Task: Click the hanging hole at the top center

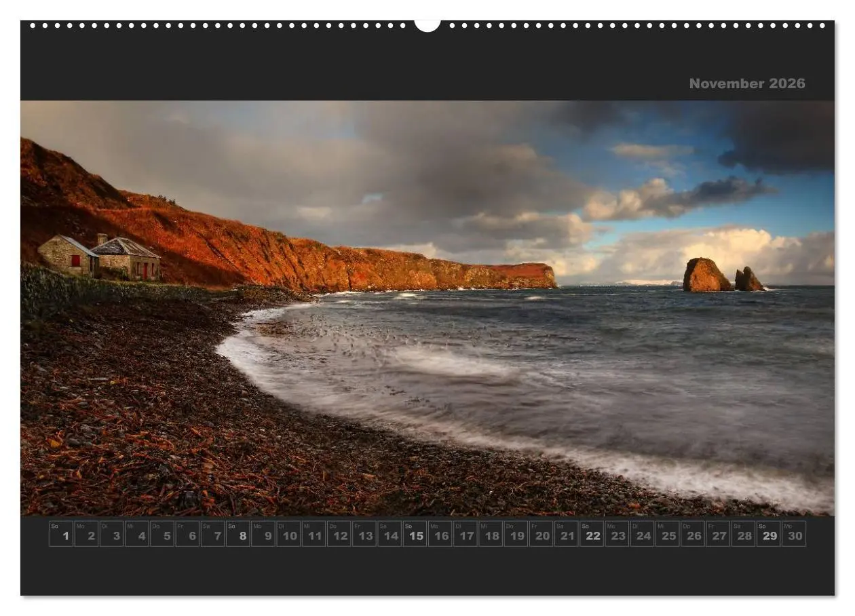Action: [x=427, y=25]
